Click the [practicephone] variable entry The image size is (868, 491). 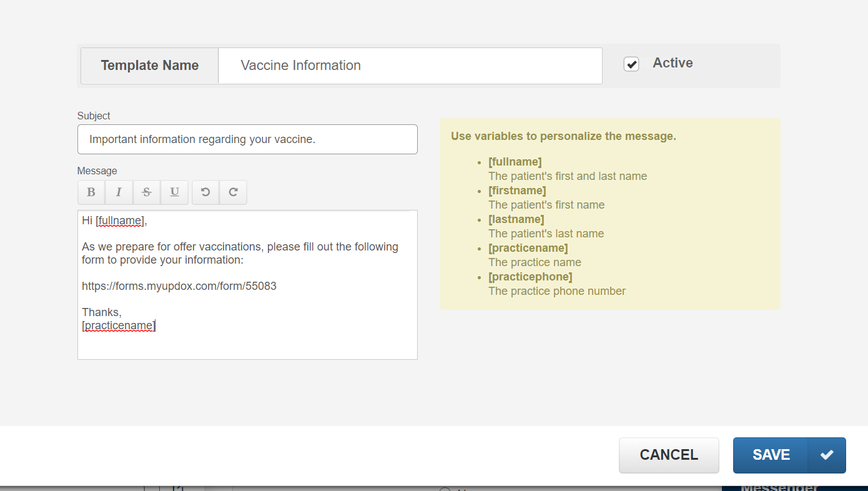tap(530, 277)
